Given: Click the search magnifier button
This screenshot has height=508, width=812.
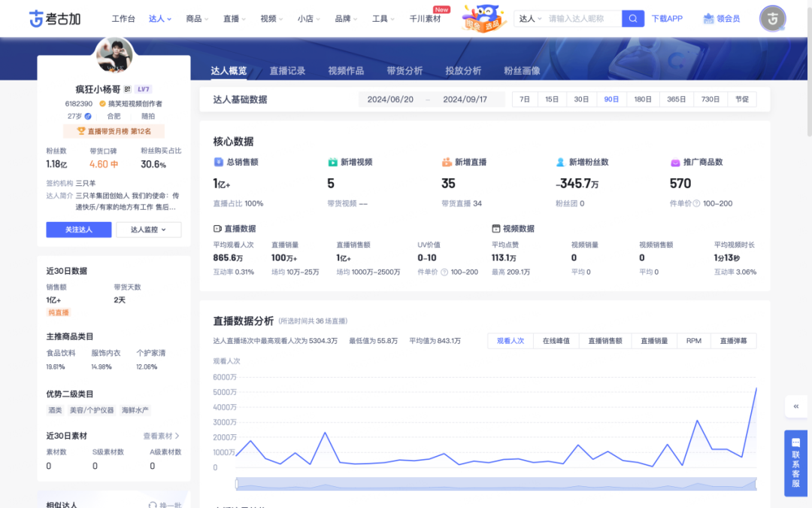Looking at the screenshot, I should coord(633,18).
